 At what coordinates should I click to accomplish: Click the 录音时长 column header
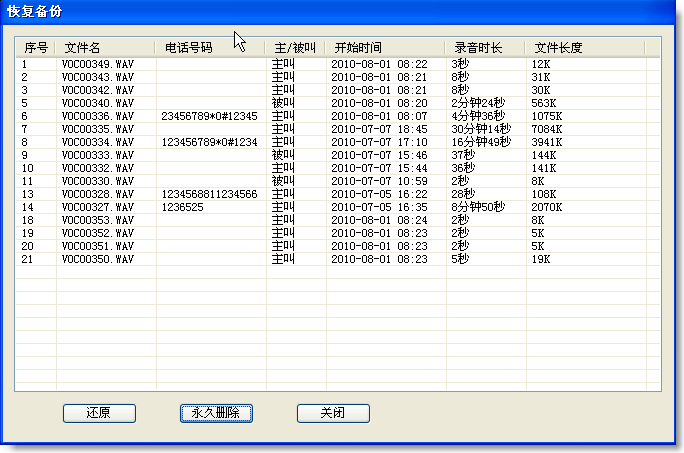click(485, 48)
